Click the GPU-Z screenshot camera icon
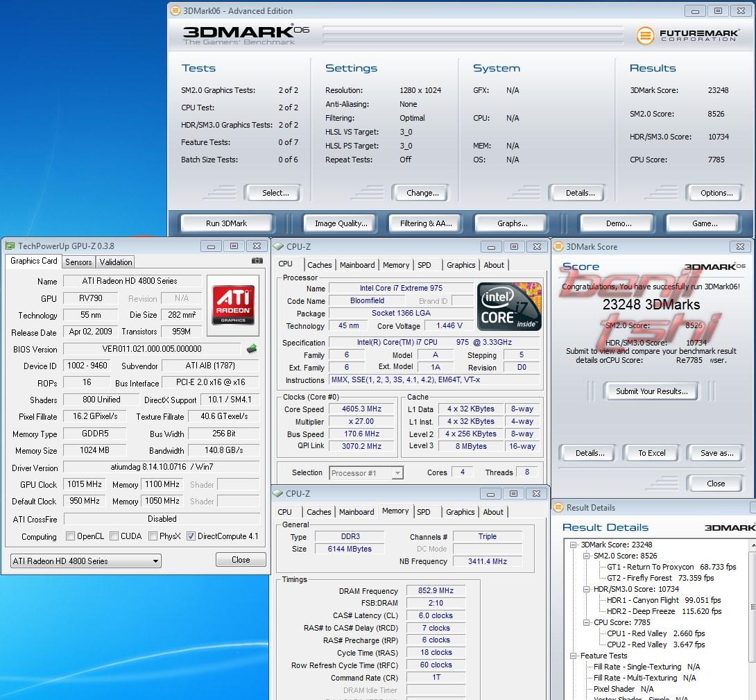The height and width of the screenshot is (700, 756). click(x=257, y=261)
